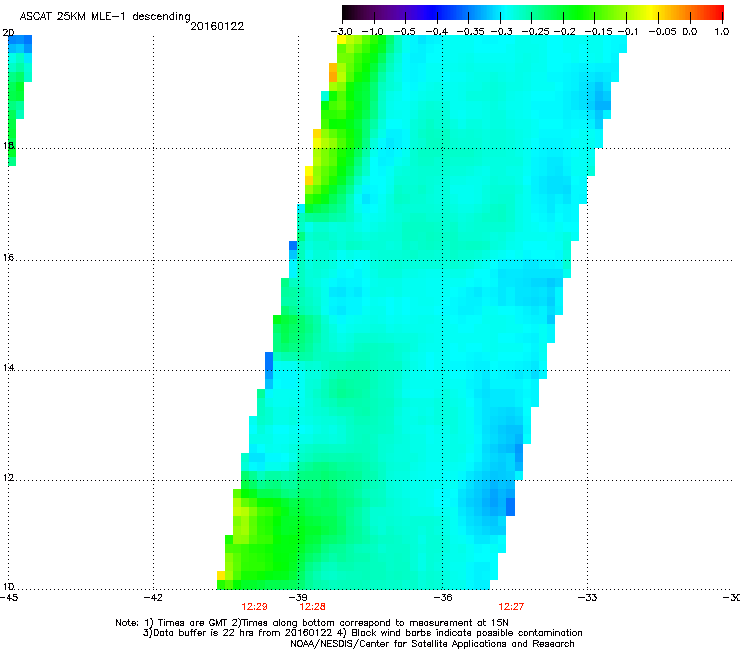Click the color bar label -0.5

click(x=404, y=32)
